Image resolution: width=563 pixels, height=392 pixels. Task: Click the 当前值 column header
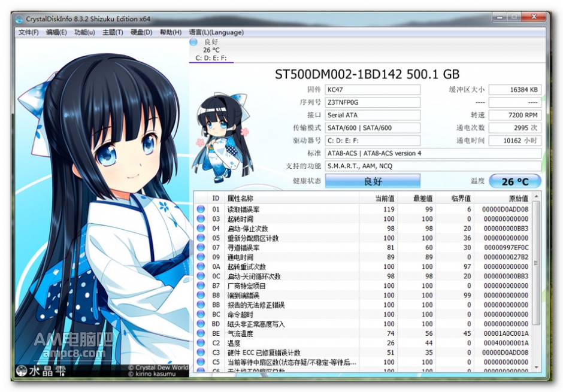(379, 198)
